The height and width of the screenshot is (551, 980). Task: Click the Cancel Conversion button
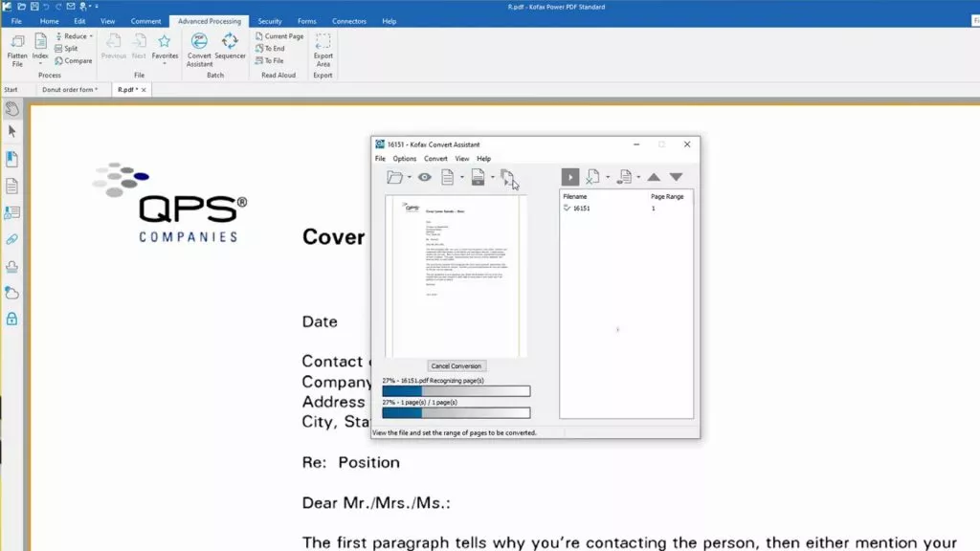click(x=457, y=366)
